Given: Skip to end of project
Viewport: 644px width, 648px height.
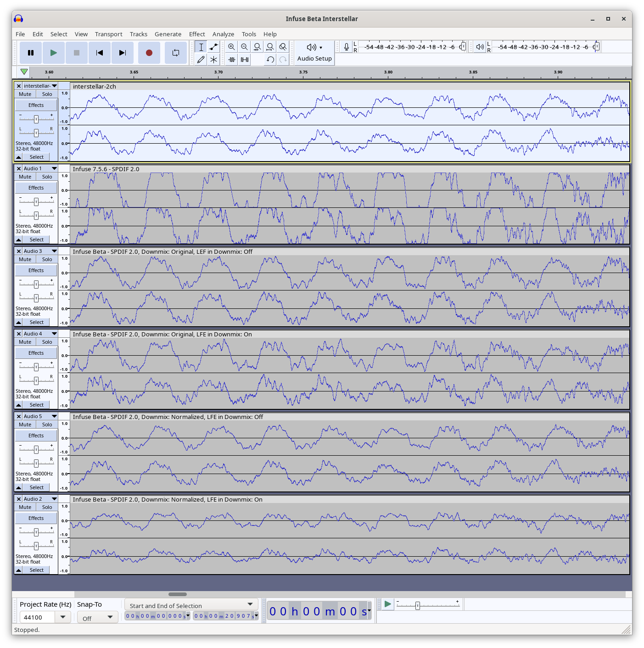Looking at the screenshot, I should [x=123, y=53].
